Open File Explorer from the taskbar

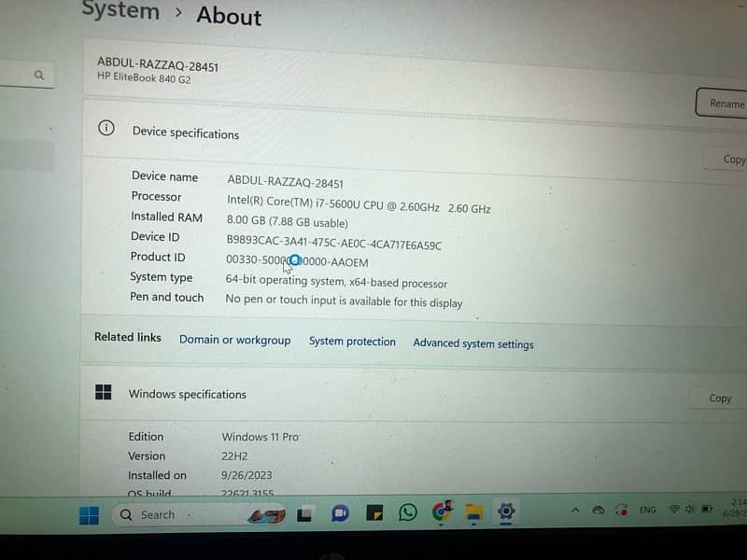click(x=474, y=511)
